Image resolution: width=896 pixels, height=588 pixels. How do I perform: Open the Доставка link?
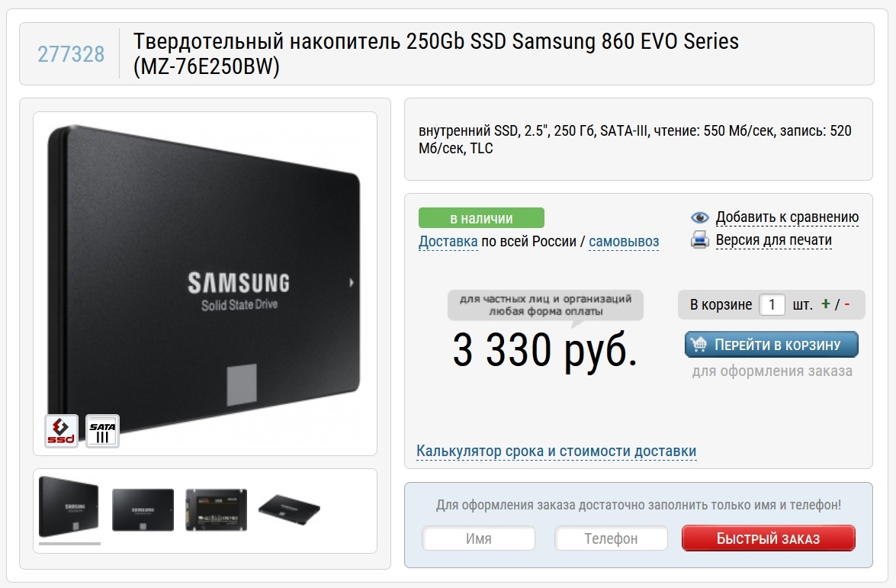click(448, 241)
